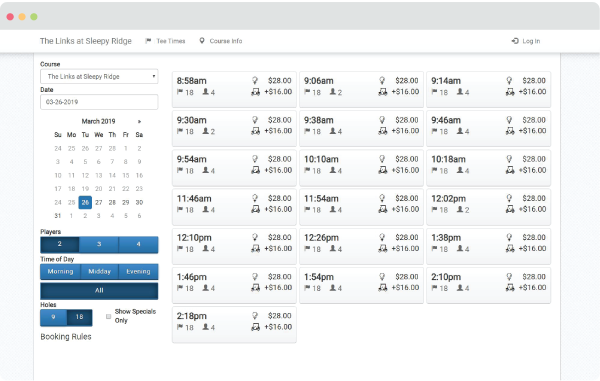
Task: Click the Log In arrow icon
Action: (515, 41)
